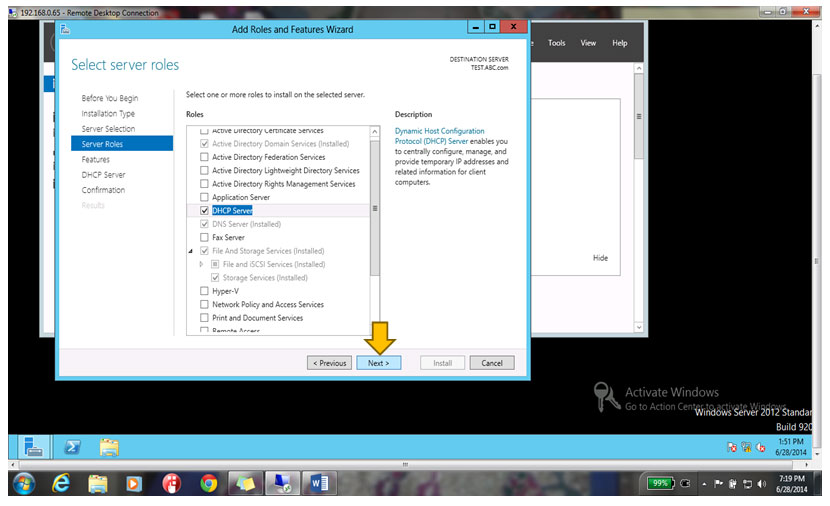
Task: Click Server Manager scrollbar down arrow
Action: (x=639, y=327)
